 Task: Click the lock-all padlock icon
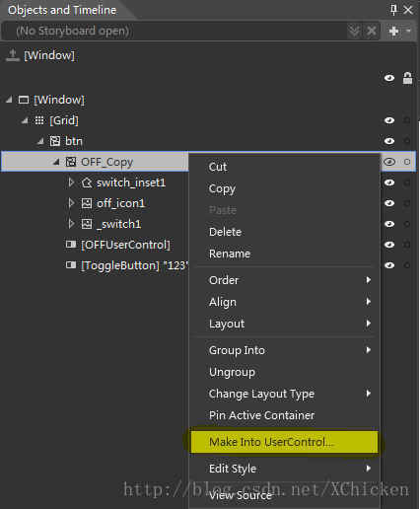[x=407, y=78]
